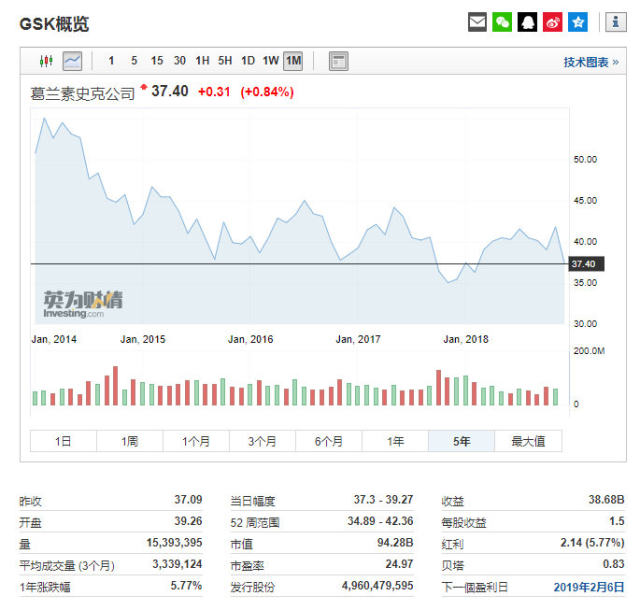Set chart interval to 1W
This screenshot has height=610, width=640.
click(271, 61)
